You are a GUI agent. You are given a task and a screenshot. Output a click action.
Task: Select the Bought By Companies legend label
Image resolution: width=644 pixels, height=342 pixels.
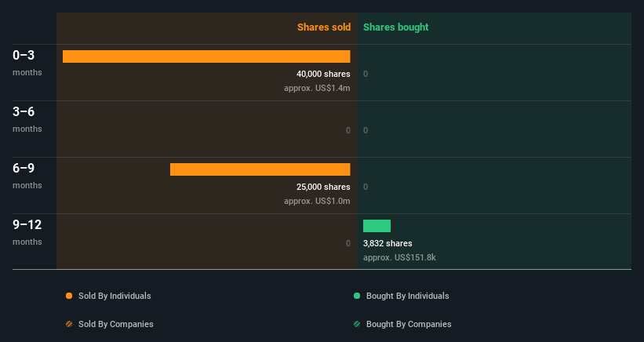pyautogui.click(x=409, y=324)
